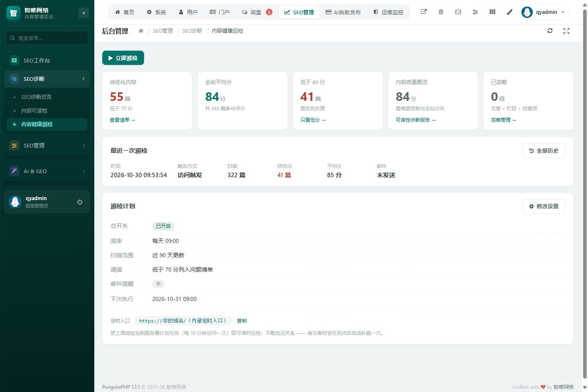Viewport: 588px width, 392px height.
Task: Open the 运维监控 top menu
Action: pos(388,12)
